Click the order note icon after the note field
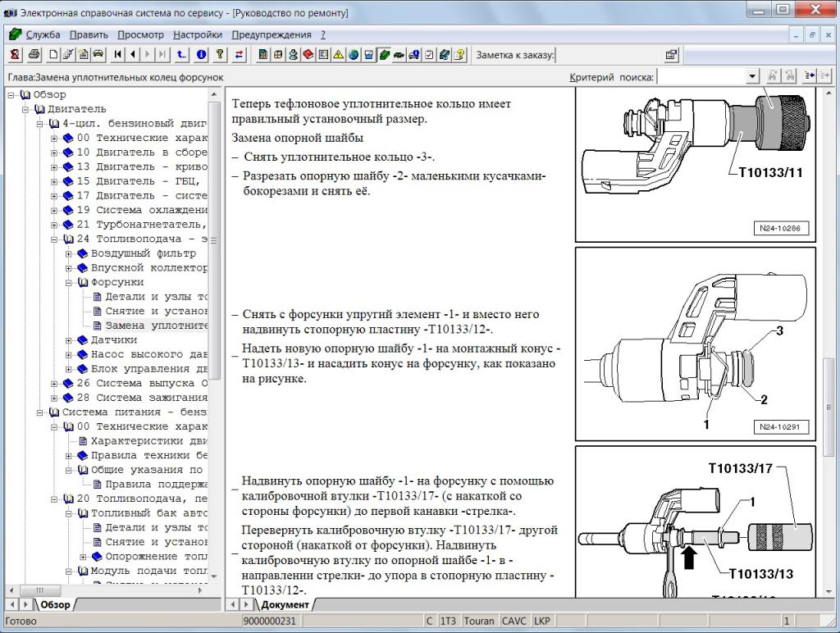Screen dimensions: 840x633 (x=671, y=55)
